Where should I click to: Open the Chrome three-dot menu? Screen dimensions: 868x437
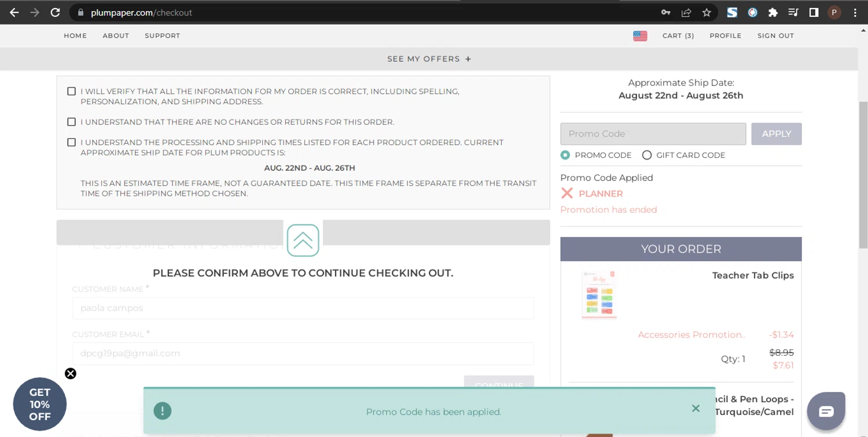855,12
